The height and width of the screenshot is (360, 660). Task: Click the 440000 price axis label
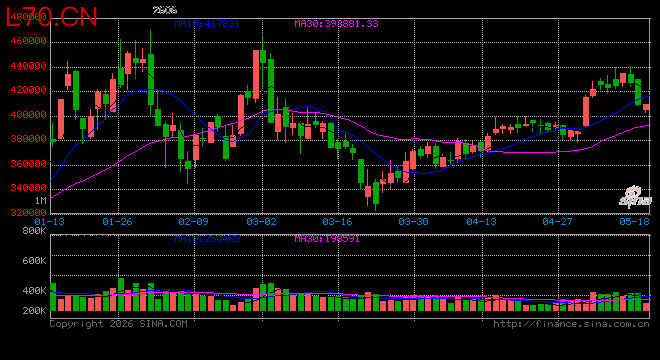29,66
